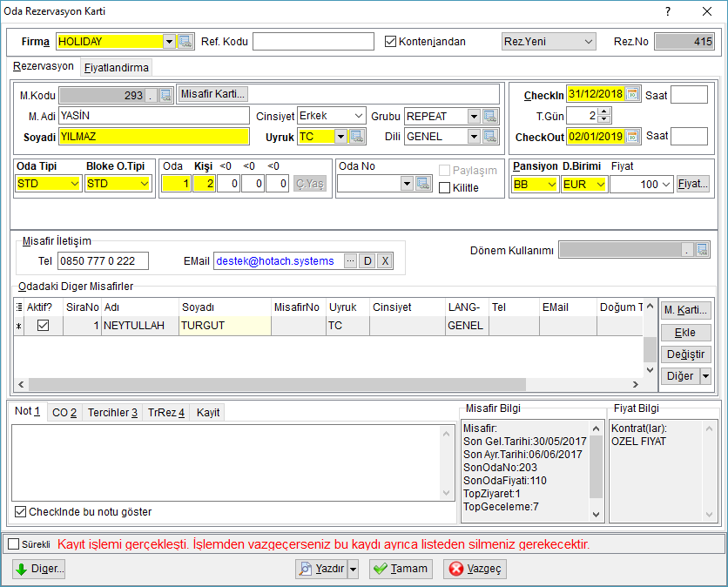The height and width of the screenshot is (587, 728).
Task: Click the Ekle button
Action: click(685, 333)
